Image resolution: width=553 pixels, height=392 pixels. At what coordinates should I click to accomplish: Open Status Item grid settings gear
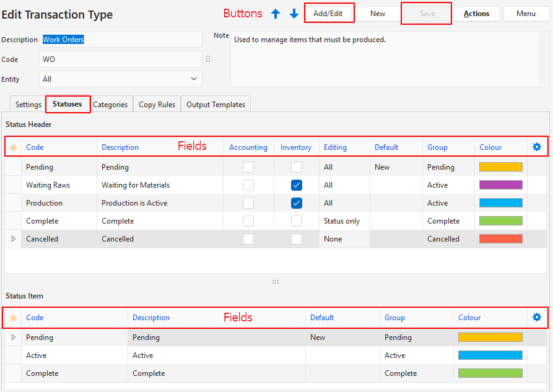[537, 317]
